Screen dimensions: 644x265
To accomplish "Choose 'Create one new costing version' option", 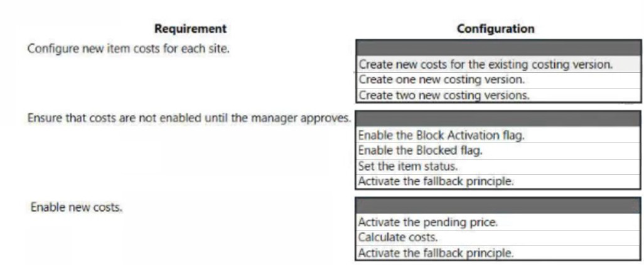I will coord(441,80).
